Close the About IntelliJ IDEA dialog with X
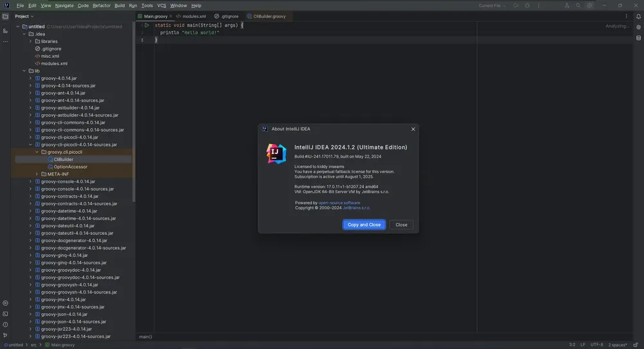Image resolution: width=644 pixels, height=349 pixels. (x=413, y=129)
